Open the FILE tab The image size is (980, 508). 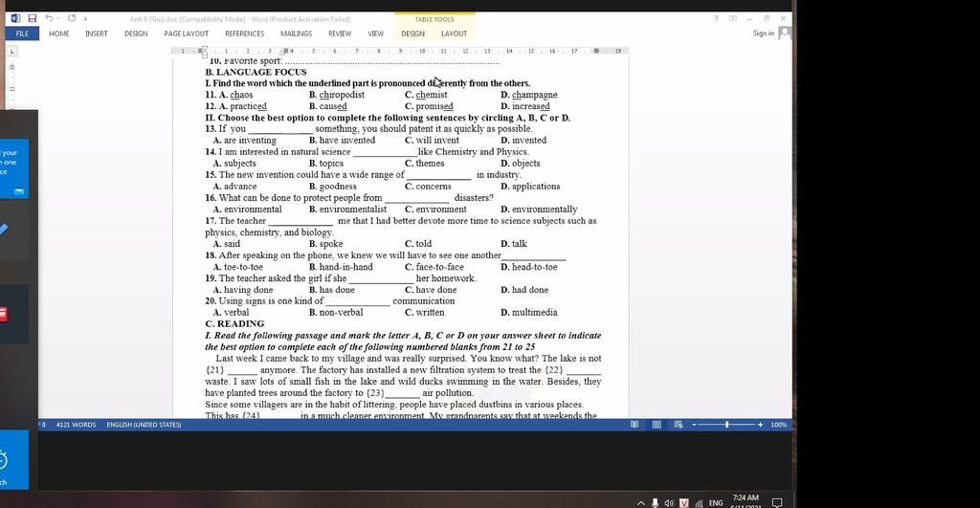22,33
